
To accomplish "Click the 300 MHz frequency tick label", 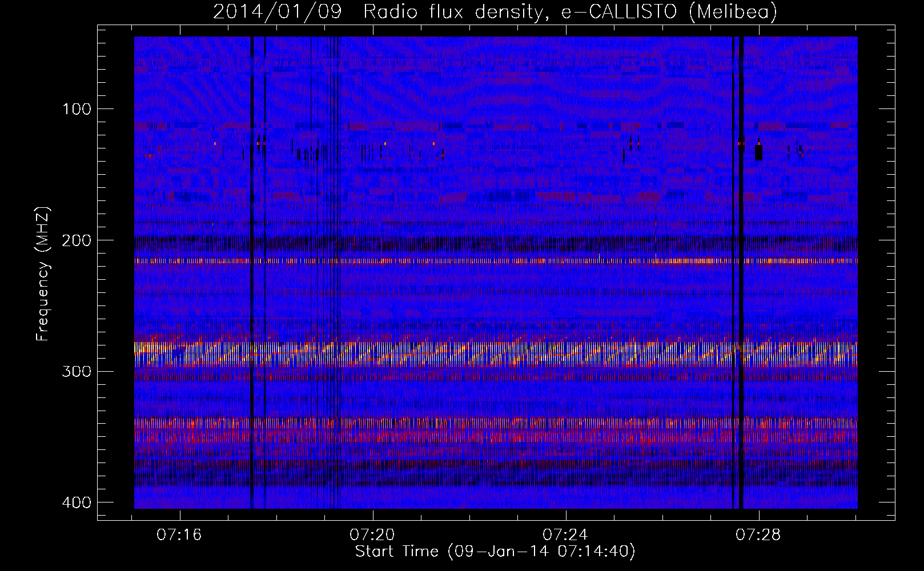I will pos(77,372).
